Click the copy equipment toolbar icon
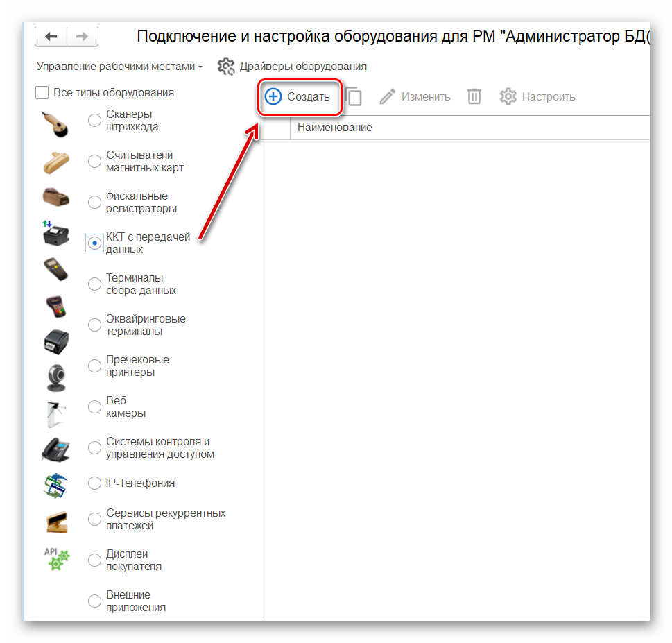 pyautogui.click(x=354, y=96)
